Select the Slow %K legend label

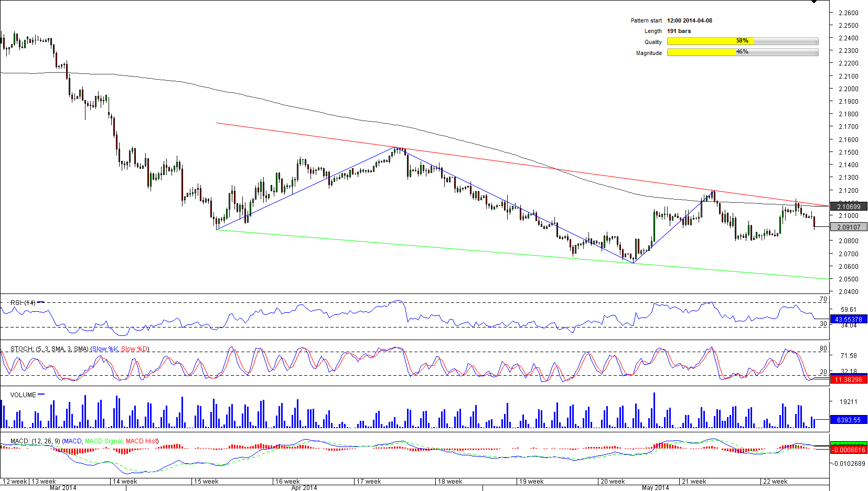(x=105, y=349)
